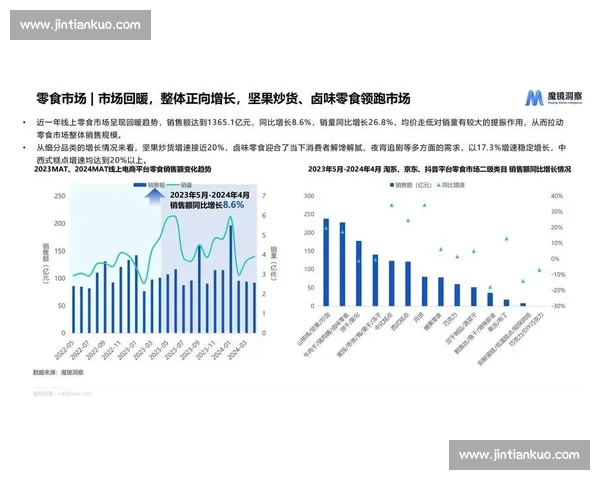Click the -10% value on growth axis
This screenshot has width=600, height=480.
558,274
